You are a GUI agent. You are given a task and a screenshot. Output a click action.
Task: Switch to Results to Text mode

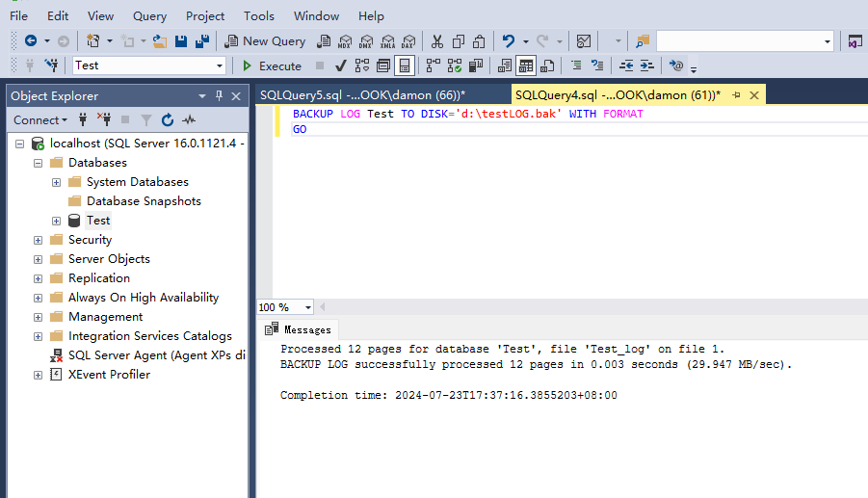point(504,66)
